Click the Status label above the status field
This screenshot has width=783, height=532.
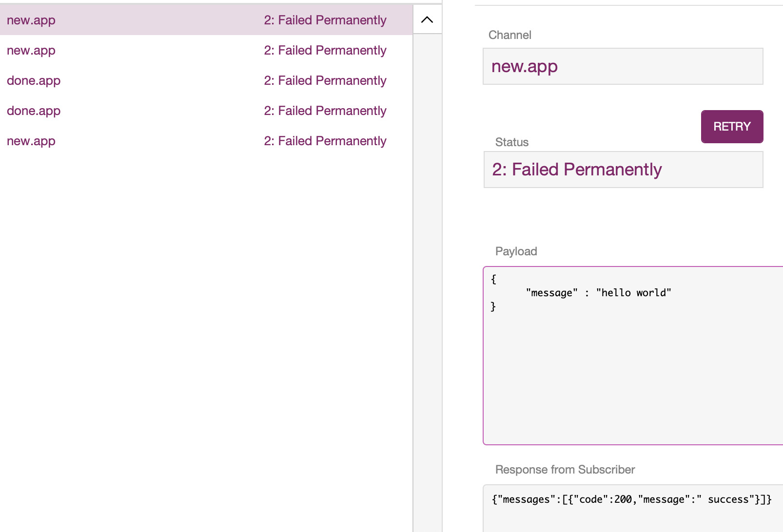(x=511, y=142)
